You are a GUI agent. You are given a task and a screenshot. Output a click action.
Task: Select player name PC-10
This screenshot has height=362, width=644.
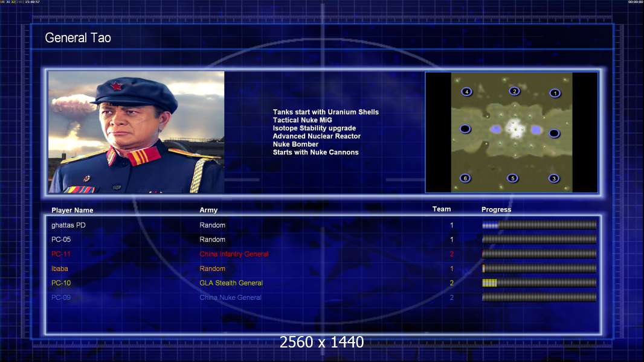pos(61,283)
